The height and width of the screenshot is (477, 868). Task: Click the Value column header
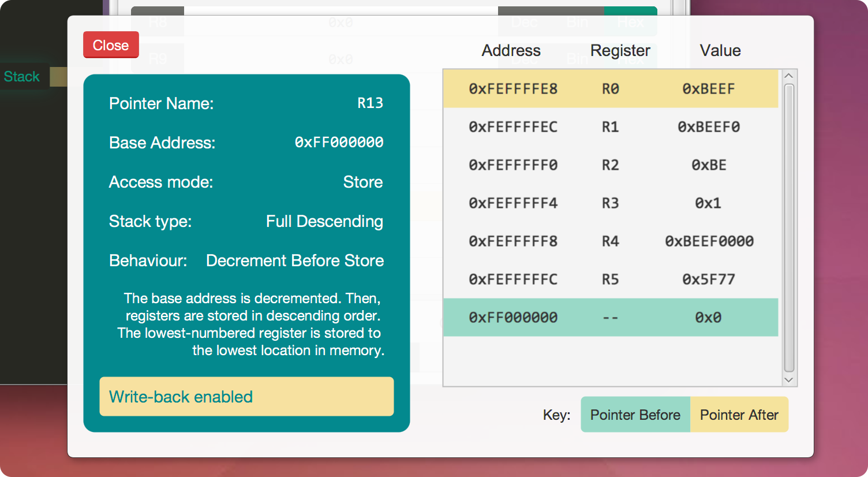[x=720, y=51]
